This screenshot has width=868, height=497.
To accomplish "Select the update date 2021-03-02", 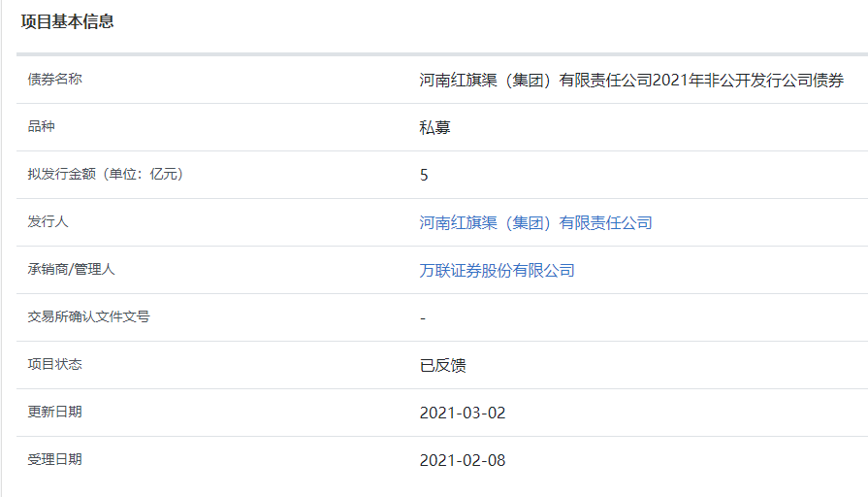I will click(x=463, y=413).
